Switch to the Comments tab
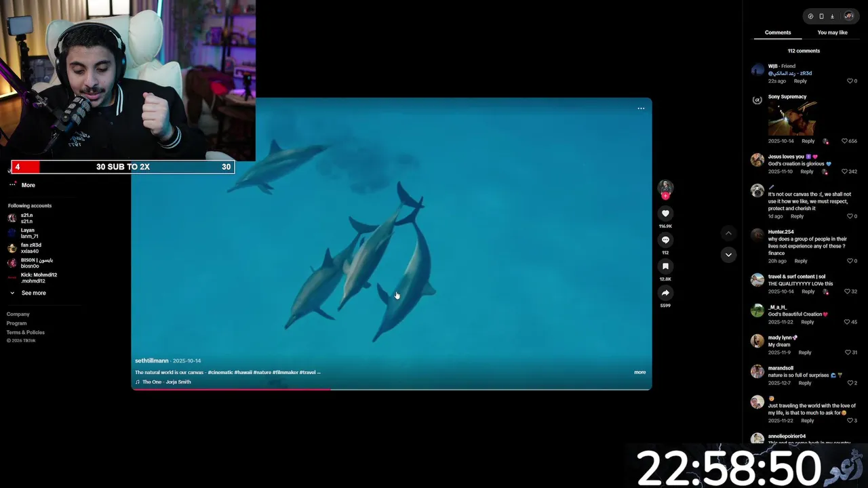The width and height of the screenshot is (868, 488). point(778,33)
